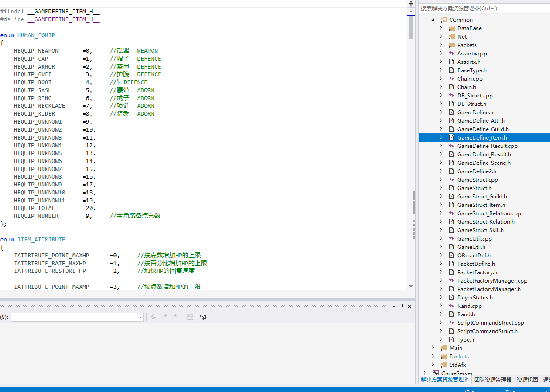The height and width of the screenshot is (392, 550).
Task: Open the output panel window position menu
Action: click(x=394, y=307)
